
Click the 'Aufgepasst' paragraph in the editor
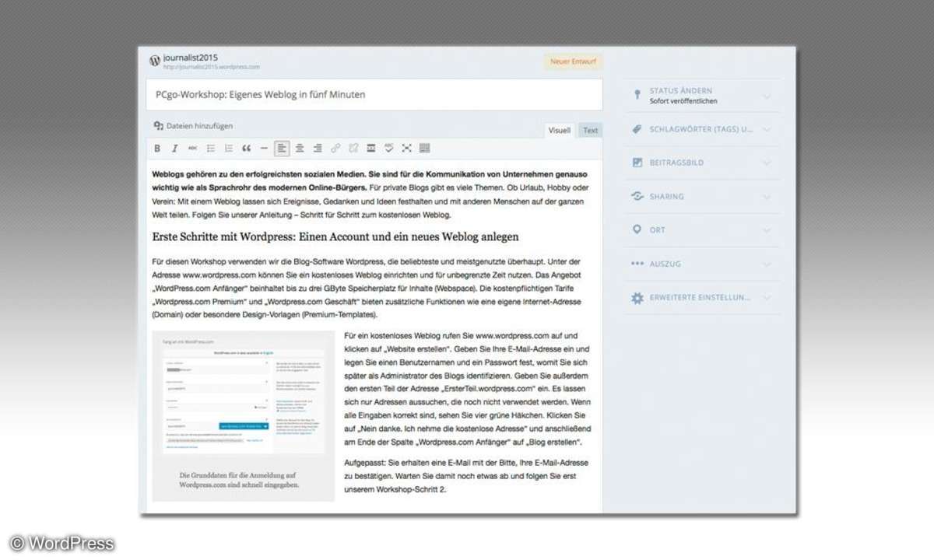466,475
